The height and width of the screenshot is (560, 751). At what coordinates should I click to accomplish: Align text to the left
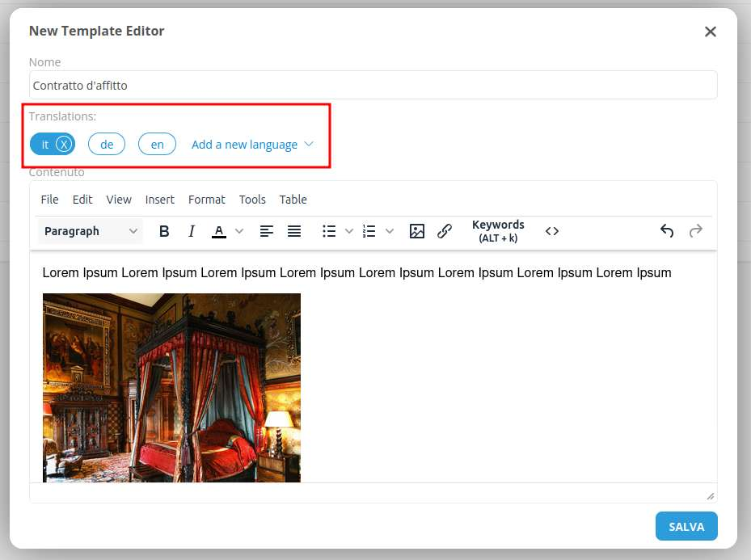click(x=266, y=231)
